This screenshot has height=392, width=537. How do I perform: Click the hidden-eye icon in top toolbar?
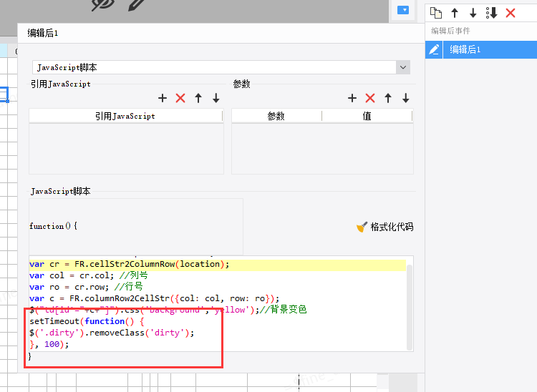click(102, 5)
